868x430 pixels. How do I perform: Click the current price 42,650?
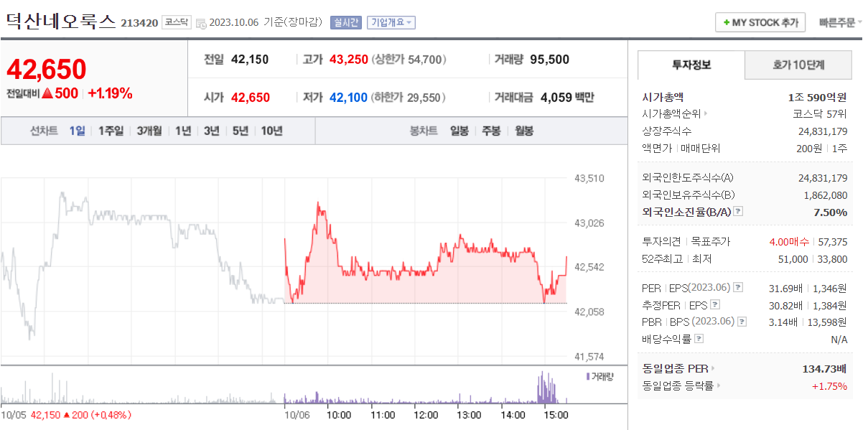tap(47, 69)
